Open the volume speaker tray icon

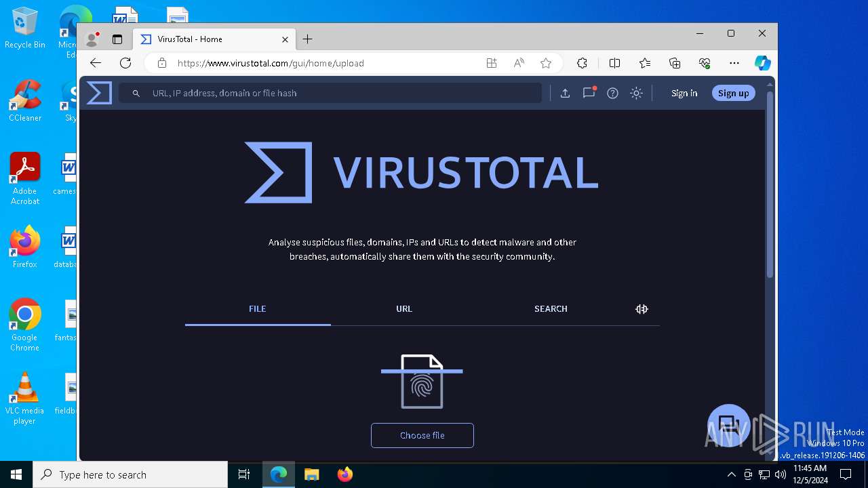(x=780, y=474)
